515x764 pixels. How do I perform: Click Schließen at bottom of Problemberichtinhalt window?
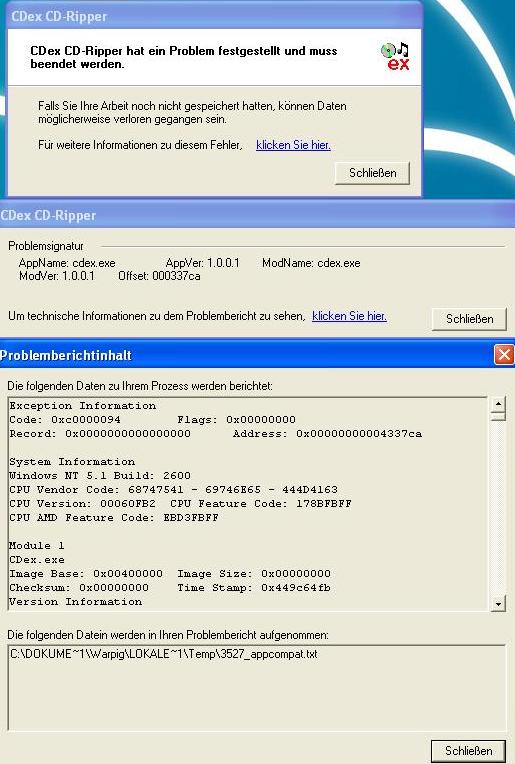point(468,751)
